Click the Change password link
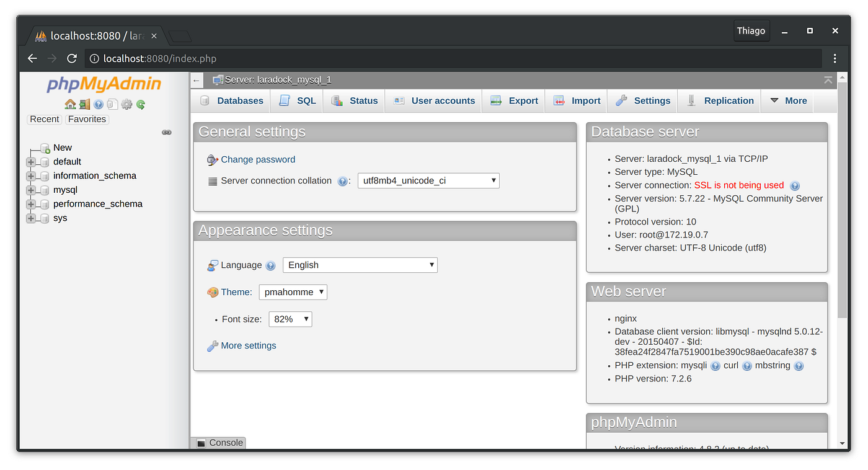The image size is (868, 470). (x=258, y=159)
